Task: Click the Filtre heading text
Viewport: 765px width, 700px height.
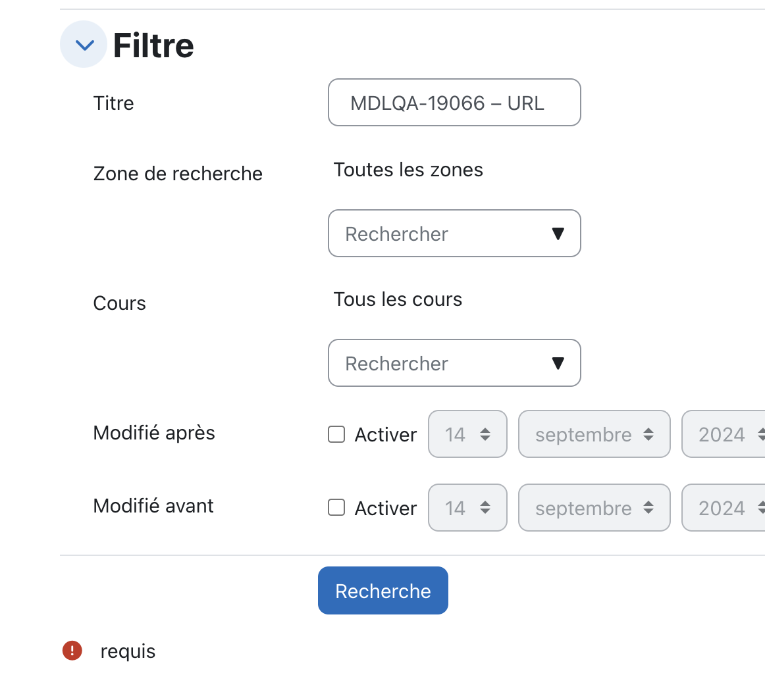Action: pos(153,45)
